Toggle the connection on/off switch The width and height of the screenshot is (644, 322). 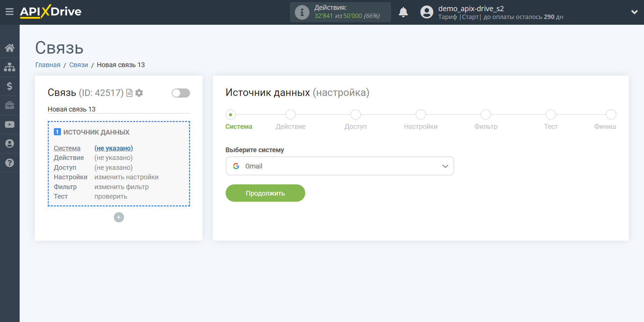[x=181, y=93]
